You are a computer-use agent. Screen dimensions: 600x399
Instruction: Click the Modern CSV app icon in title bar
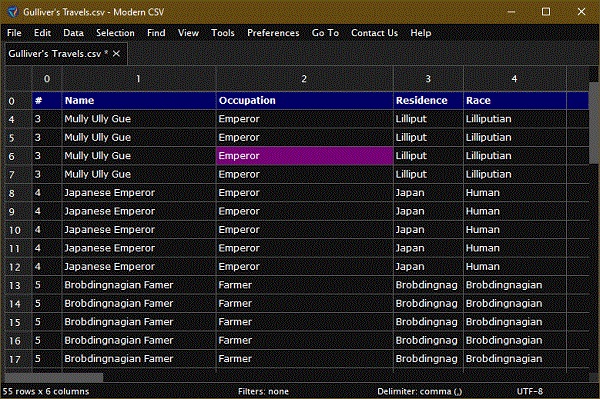(x=13, y=12)
